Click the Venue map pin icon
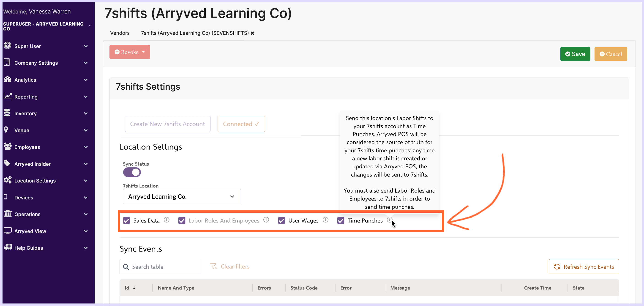This screenshot has width=644, height=306. click(x=6, y=130)
